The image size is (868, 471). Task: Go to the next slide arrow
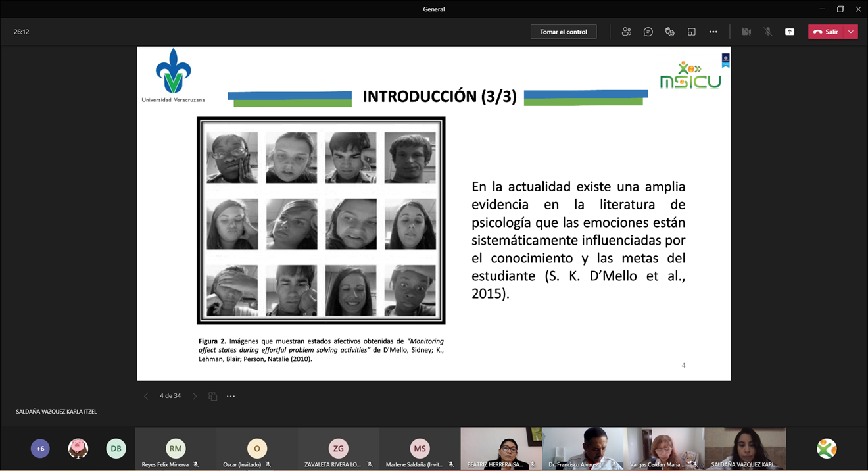194,396
